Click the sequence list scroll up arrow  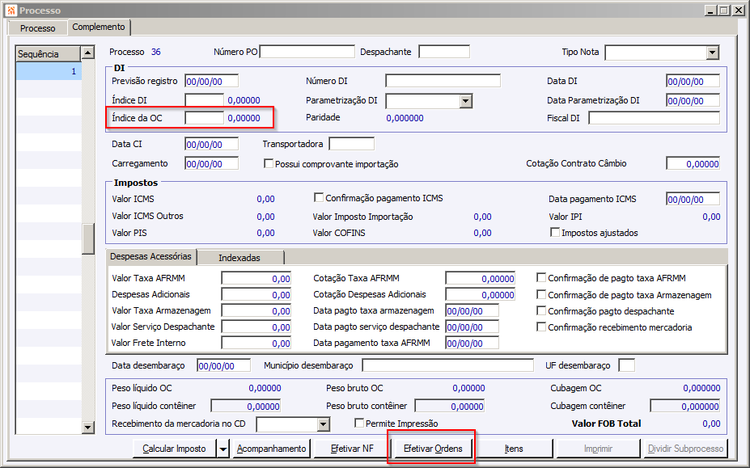[88, 52]
